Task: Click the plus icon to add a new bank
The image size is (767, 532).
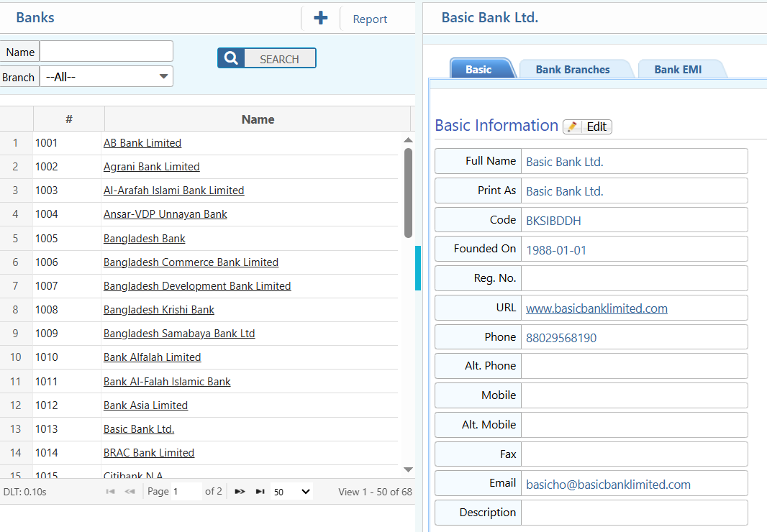Action: click(319, 17)
